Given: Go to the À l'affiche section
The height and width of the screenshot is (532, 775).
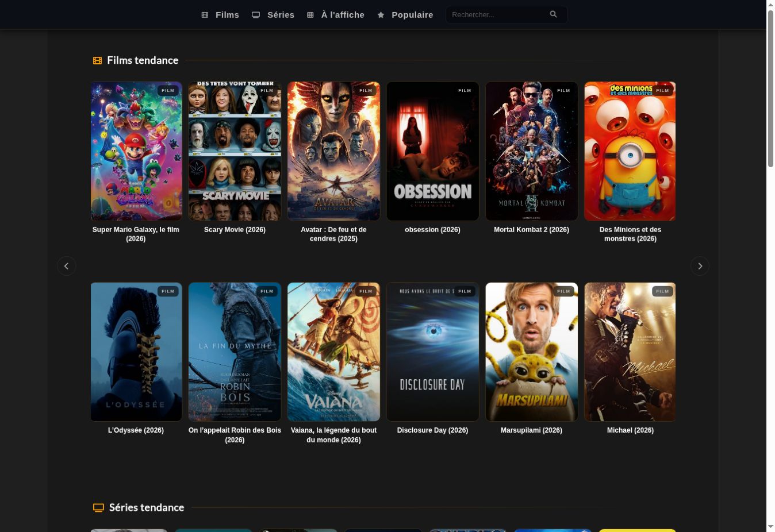Looking at the screenshot, I should pyautogui.click(x=336, y=15).
